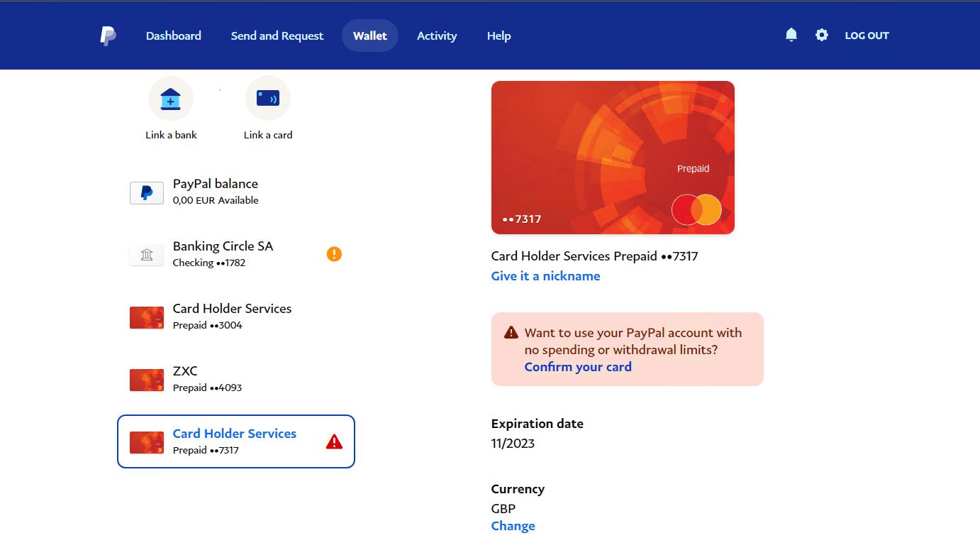Select Card Holder Services Prepaid ••3004
The height and width of the screenshot is (538, 980).
tap(231, 317)
